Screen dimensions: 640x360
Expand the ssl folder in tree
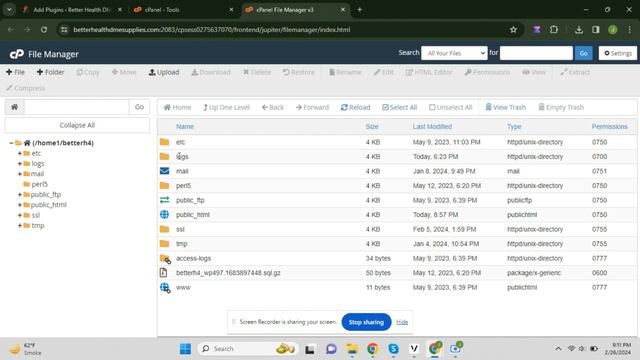coord(20,215)
